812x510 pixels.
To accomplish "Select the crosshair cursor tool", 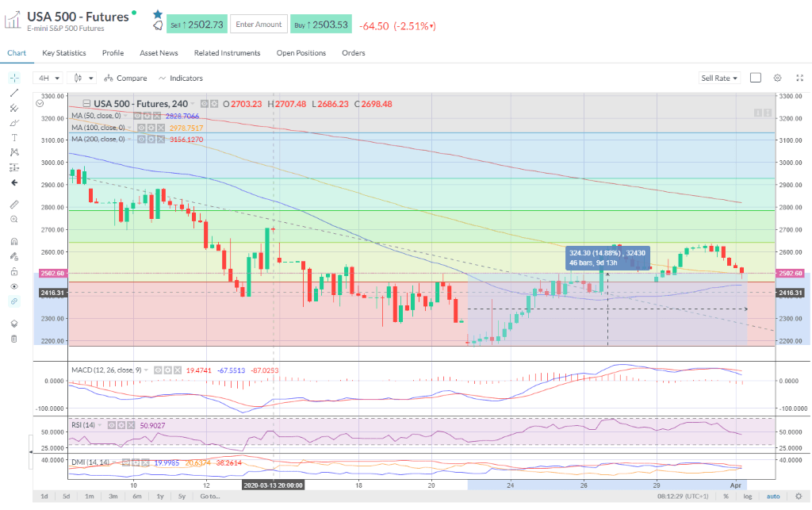I will [x=14, y=79].
